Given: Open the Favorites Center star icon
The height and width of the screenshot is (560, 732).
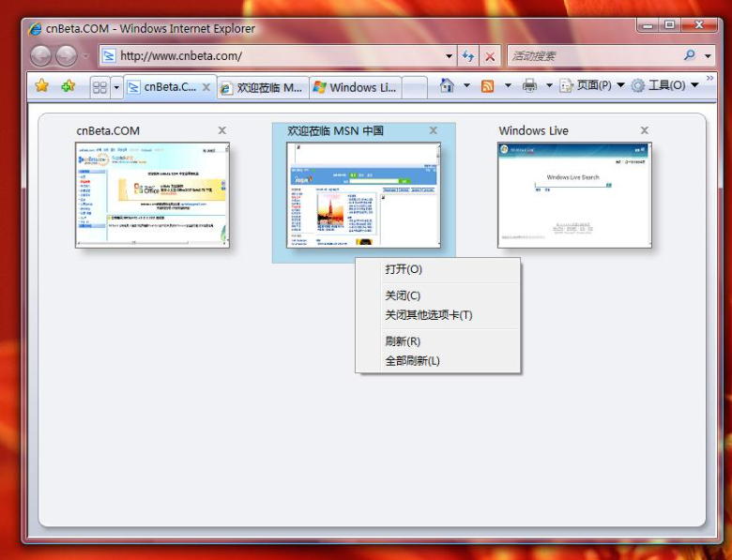Looking at the screenshot, I should coord(41,86).
